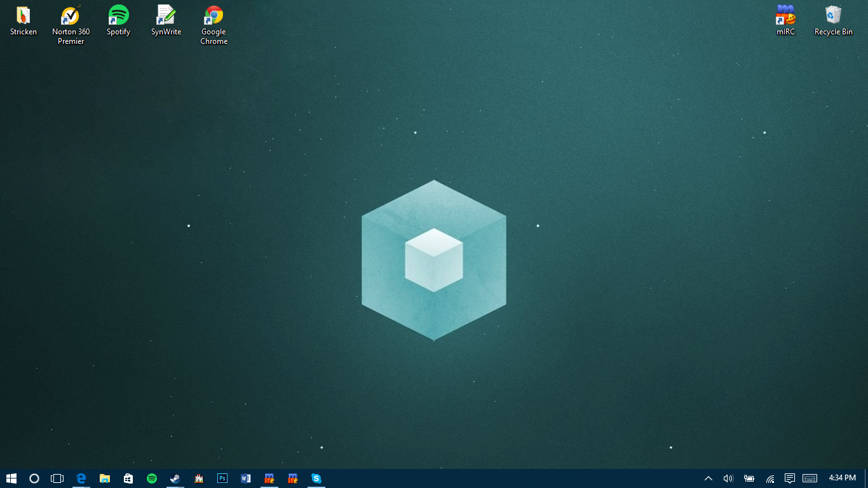Expand the hidden system tray icons
This screenshot has height=488, width=868.
tap(709, 478)
